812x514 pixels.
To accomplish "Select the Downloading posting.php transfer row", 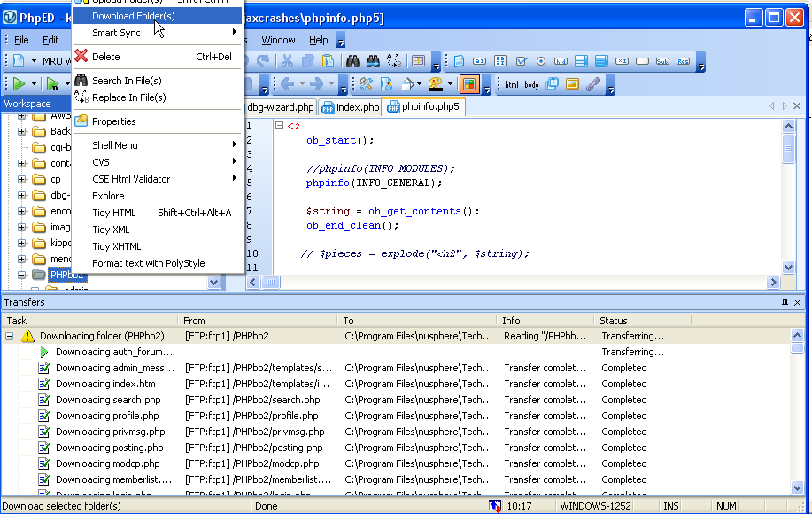I will point(396,448).
